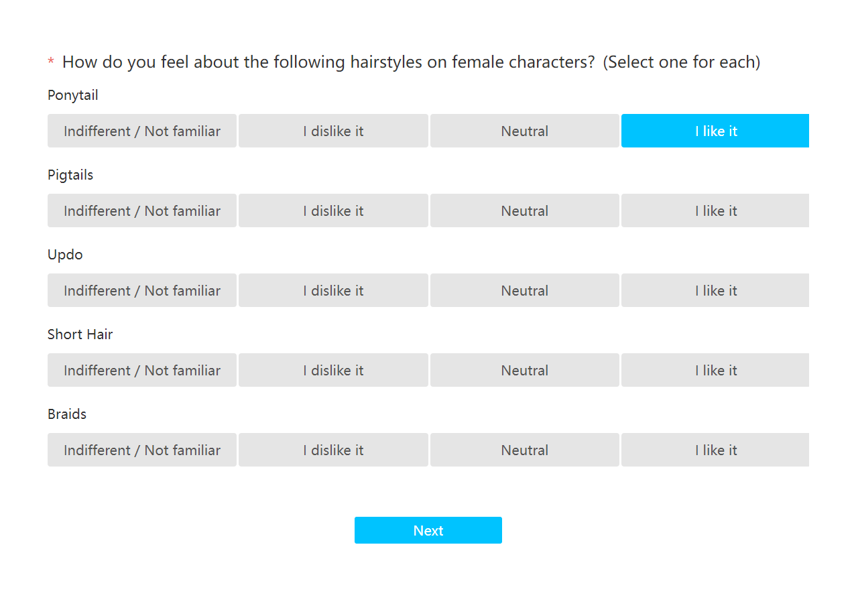Screen dimensions: 852x616
Task: Choose 'Neutral' for Ponytail
Action: (x=525, y=131)
